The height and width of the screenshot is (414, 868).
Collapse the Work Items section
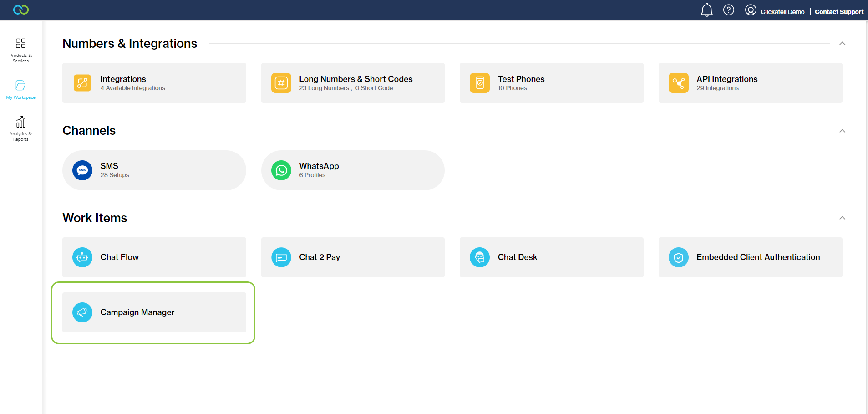(842, 218)
